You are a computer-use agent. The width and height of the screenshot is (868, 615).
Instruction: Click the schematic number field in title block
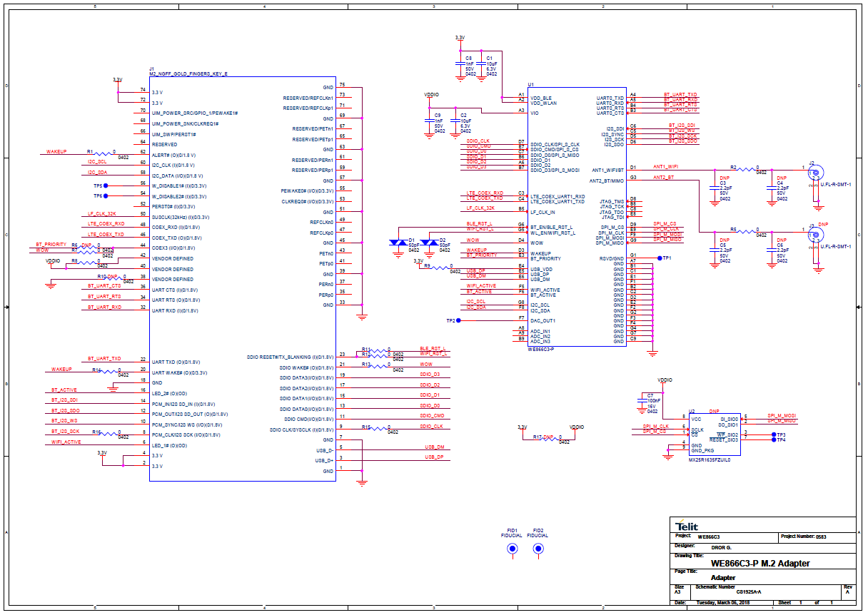(748, 591)
